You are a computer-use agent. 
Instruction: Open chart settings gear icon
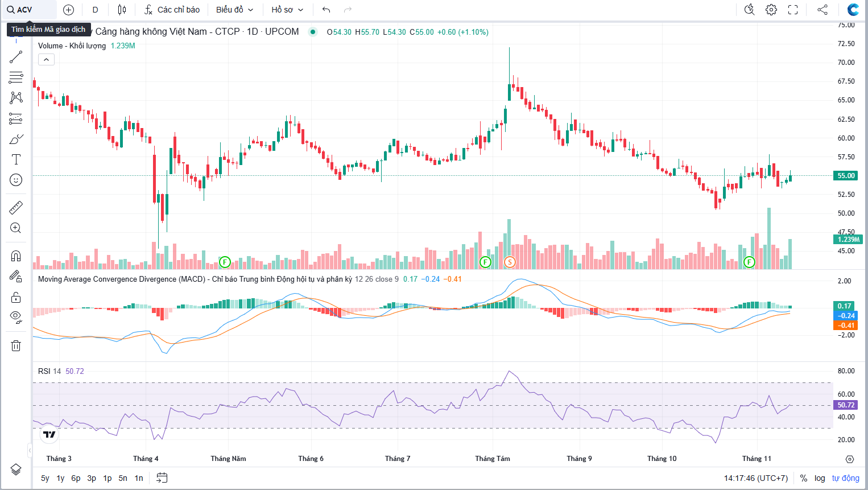click(x=771, y=10)
